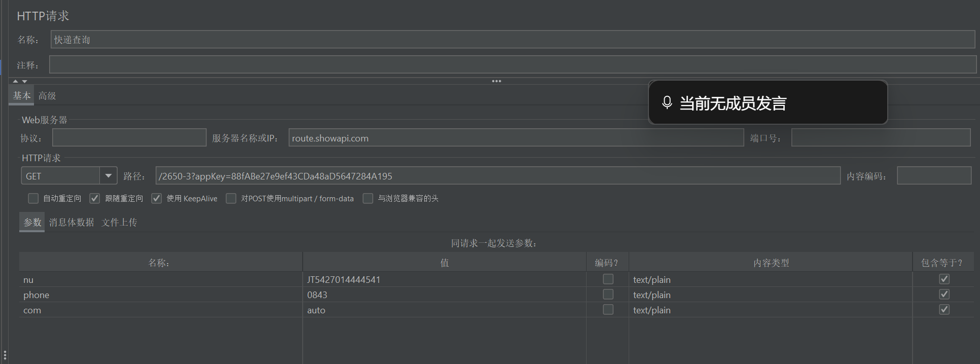Viewport: 980px width, 364px height.
Task: Switch to the 基本 tab
Action: [22, 95]
